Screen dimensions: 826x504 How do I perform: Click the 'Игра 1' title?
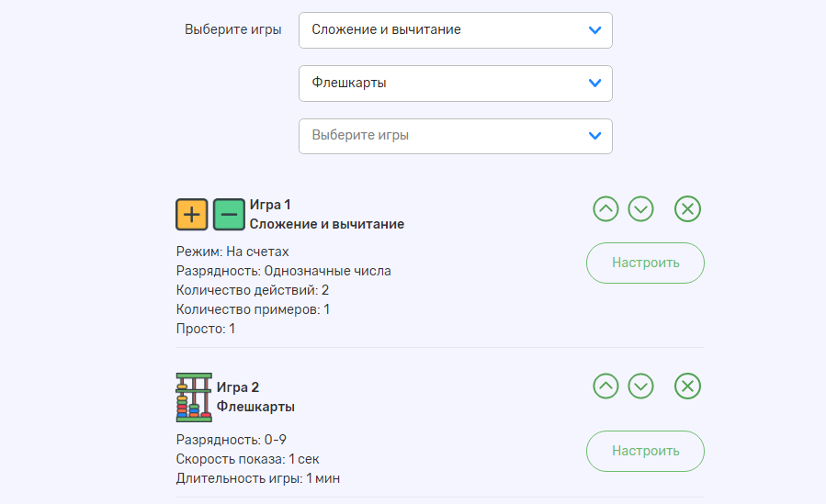(270, 205)
